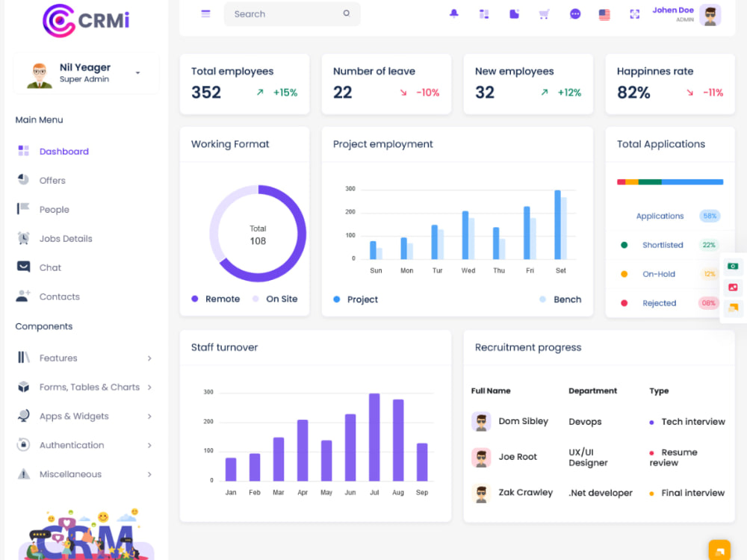Viewport: 747px width, 560px height.
Task: Click 'Zak Crawley' name in table
Action: 525,492
